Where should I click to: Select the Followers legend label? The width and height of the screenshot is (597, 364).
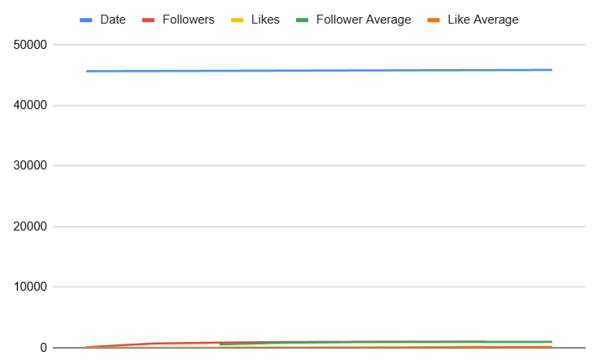click(189, 19)
